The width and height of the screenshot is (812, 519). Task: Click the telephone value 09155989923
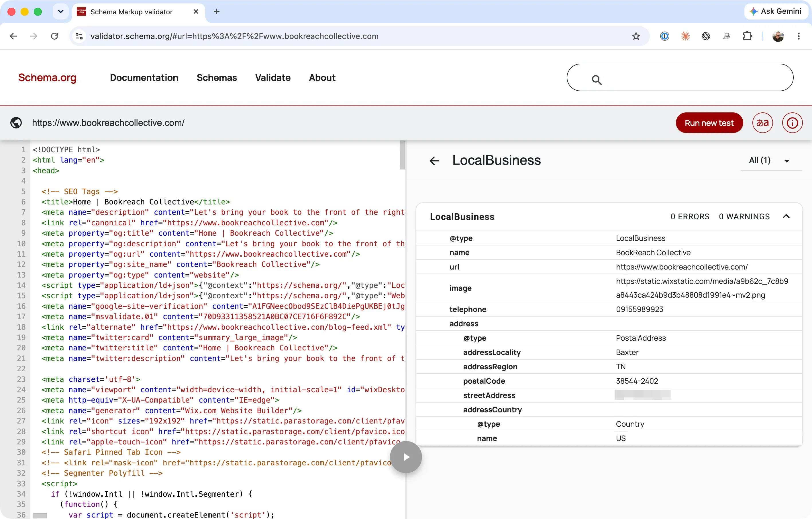639,309
